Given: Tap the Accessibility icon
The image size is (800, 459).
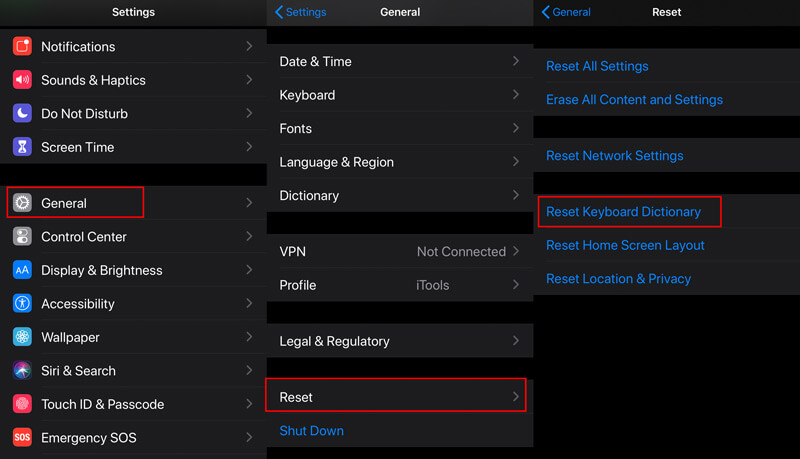Looking at the screenshot, I should point(22,303).
